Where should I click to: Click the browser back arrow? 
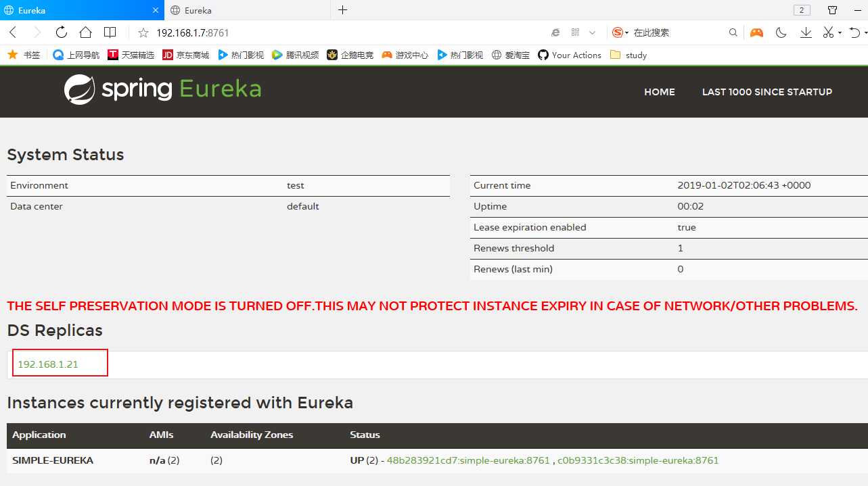tap(13, 32)
